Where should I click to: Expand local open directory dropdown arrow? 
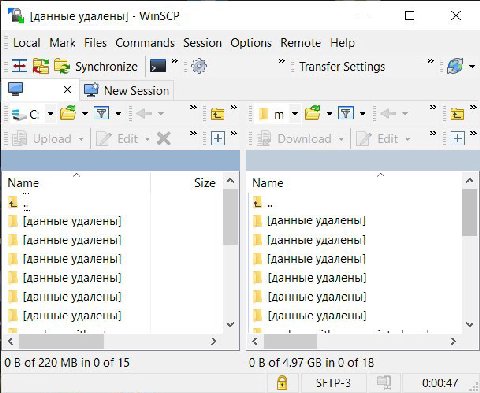(85, 114)
